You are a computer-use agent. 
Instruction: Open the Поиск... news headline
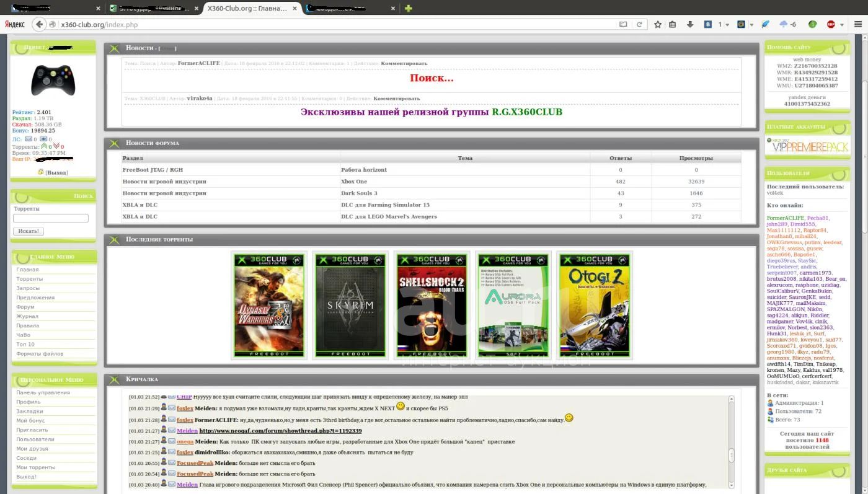tap(432, 78)
